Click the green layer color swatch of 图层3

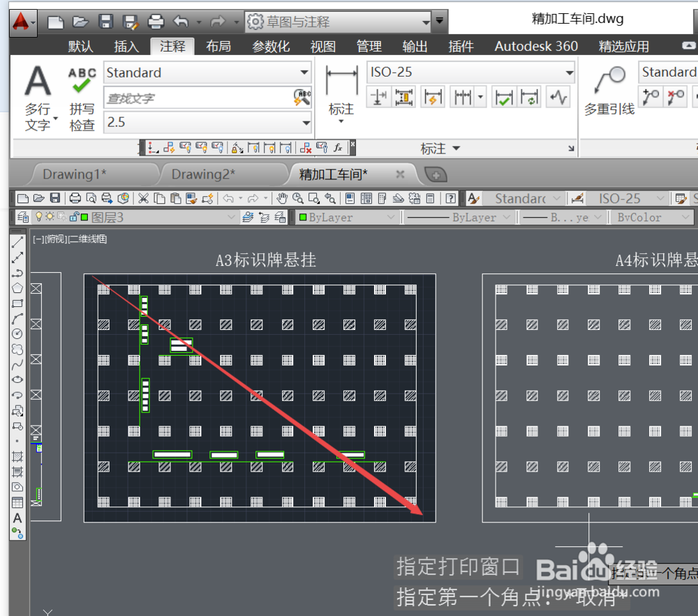point(84,216)
